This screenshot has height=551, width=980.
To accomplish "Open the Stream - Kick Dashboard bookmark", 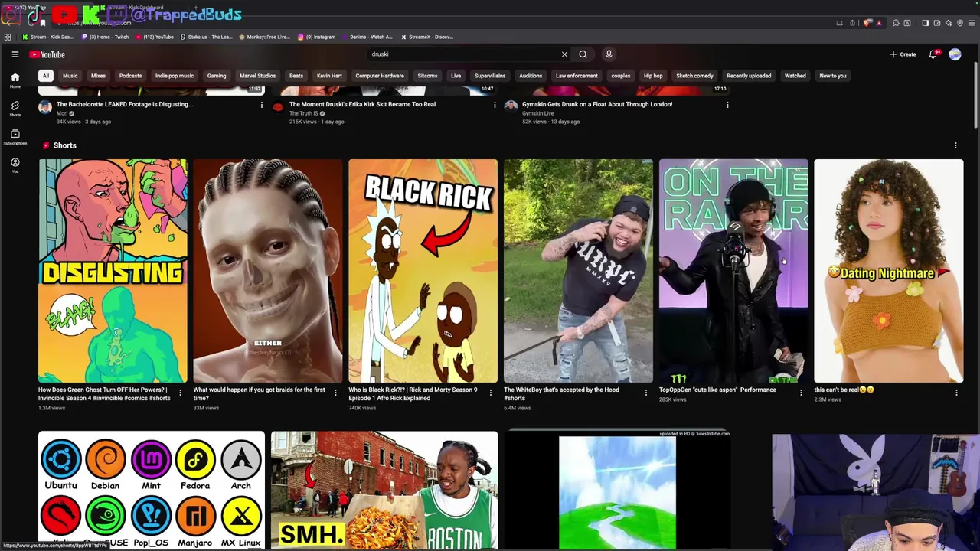I will tap(47, 37).
